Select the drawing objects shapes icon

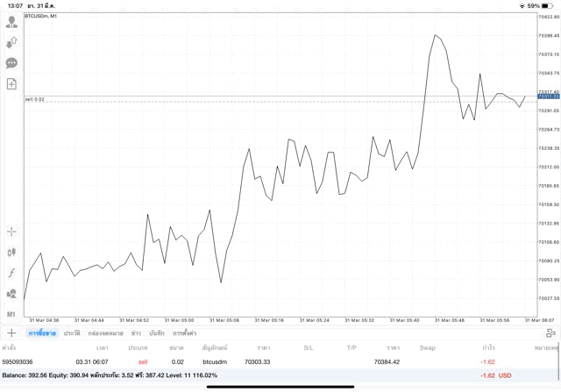11,294
